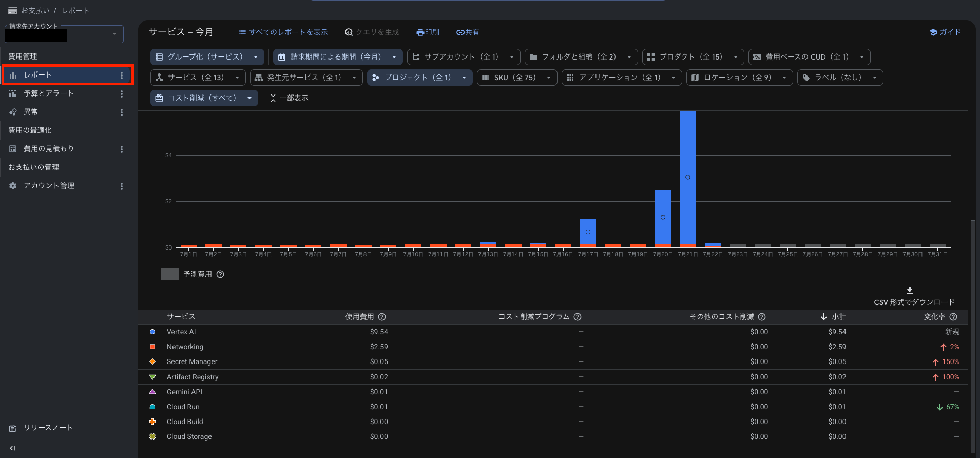Open the more-options menu for 費用の見積もり
This screenshot has height=458, width=980.
tap(122, 149)
